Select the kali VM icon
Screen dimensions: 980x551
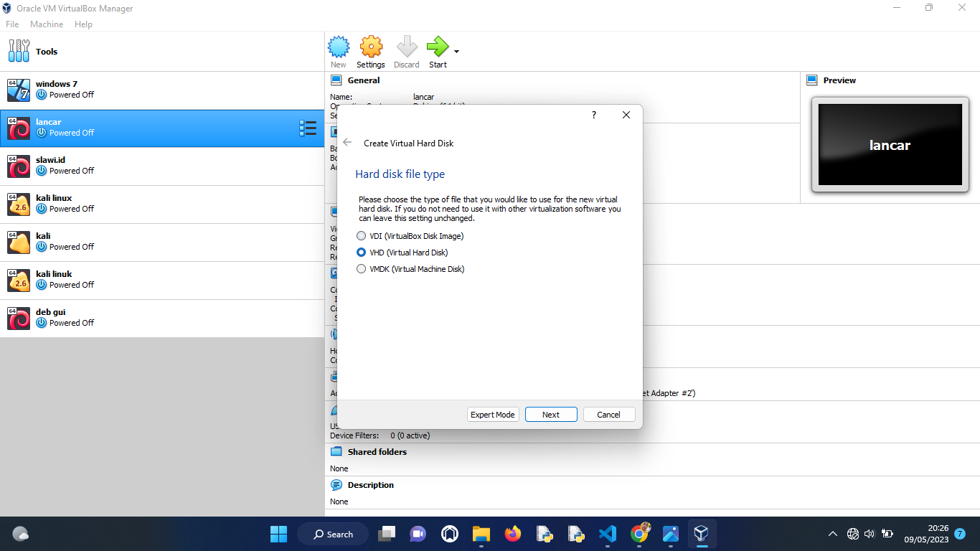[19, 242]
